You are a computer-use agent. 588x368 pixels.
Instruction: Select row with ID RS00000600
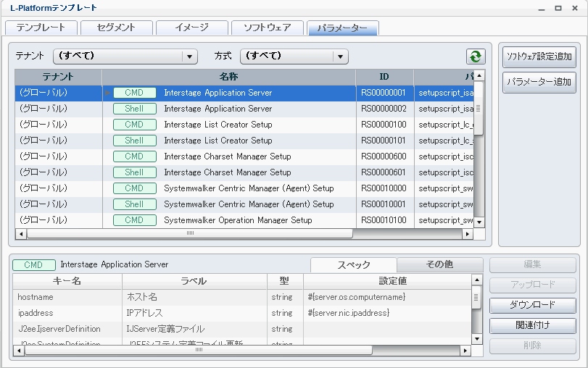point(244,156)
